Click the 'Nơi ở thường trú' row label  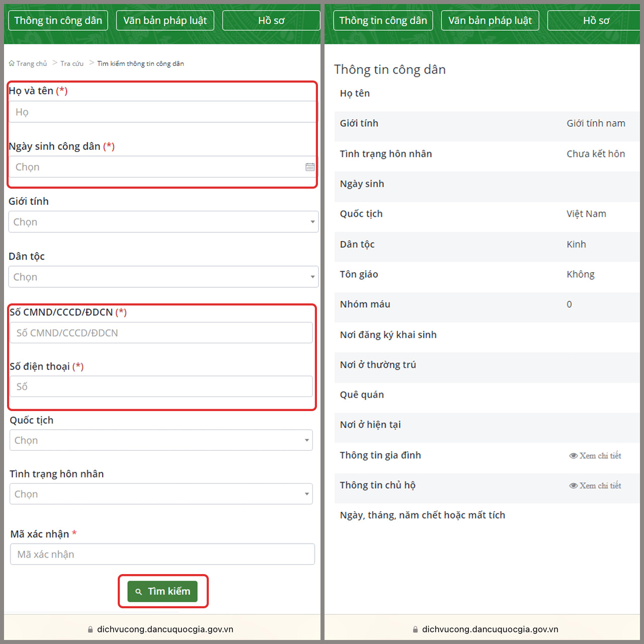coord(378,365)
